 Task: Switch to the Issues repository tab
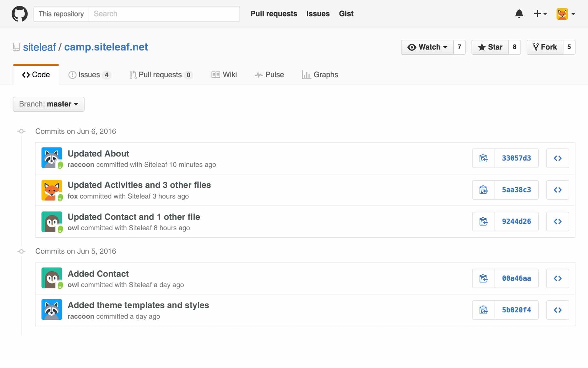click(x=89, y=75)
